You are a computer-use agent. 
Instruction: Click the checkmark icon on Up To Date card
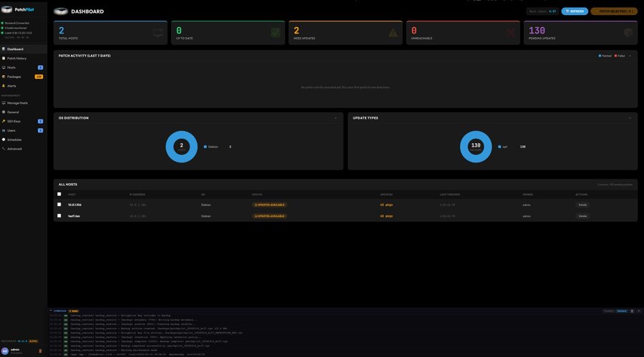click(275, 33)
